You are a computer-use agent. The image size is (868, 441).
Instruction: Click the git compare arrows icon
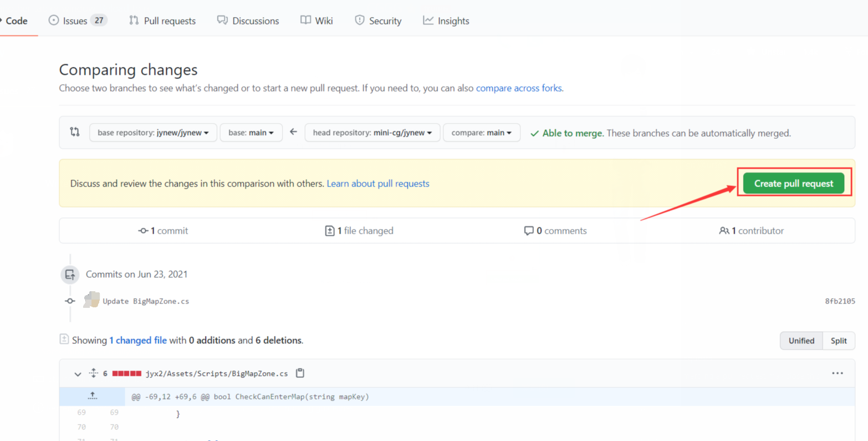pyautogui.click(x=75, y=132)
